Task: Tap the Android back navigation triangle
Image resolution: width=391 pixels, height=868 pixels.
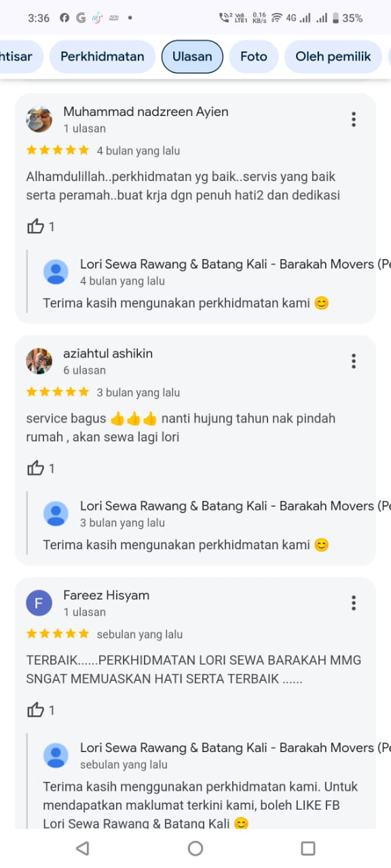Action: [82, 848]
